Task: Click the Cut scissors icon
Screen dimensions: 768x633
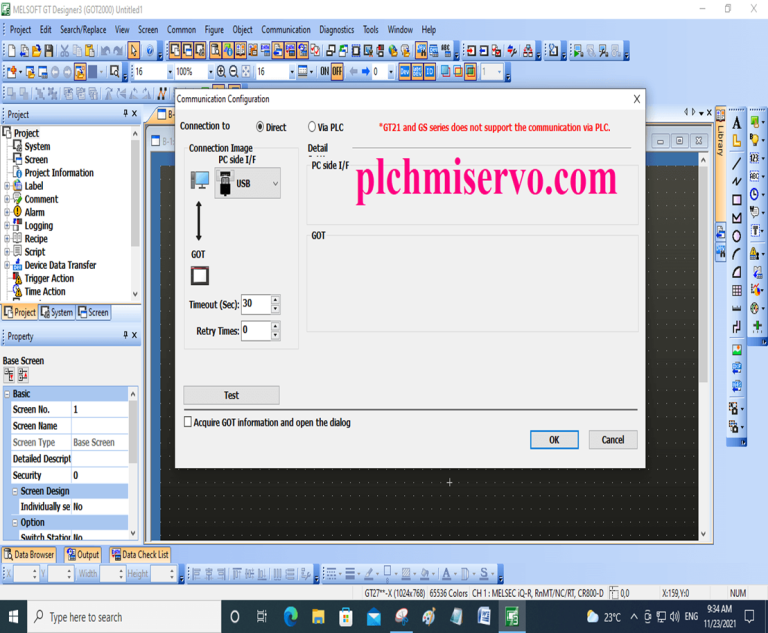Action: pos(65,50)
